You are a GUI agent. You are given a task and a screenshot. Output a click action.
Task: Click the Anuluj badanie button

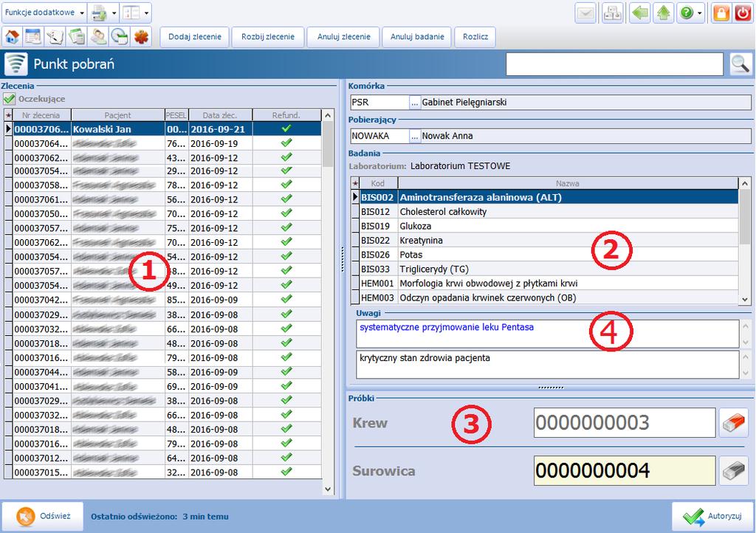(417, 37)
